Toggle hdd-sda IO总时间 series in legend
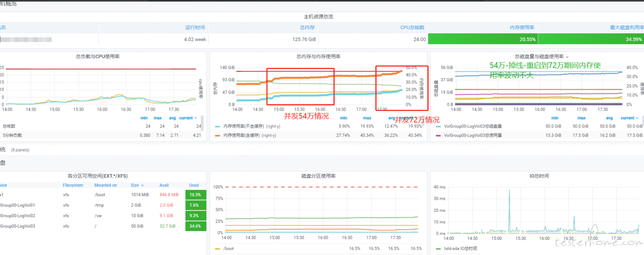This screenshot has width=644, height=255. [460, 248]
